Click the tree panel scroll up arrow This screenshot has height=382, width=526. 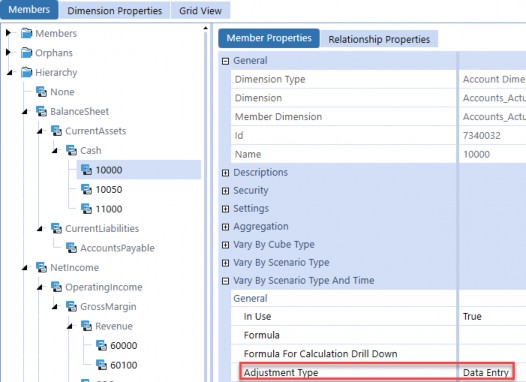206,28
